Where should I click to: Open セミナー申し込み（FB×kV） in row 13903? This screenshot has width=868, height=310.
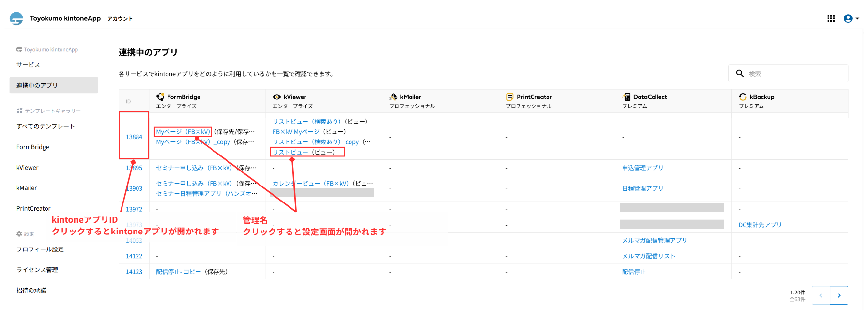[194, 183]
